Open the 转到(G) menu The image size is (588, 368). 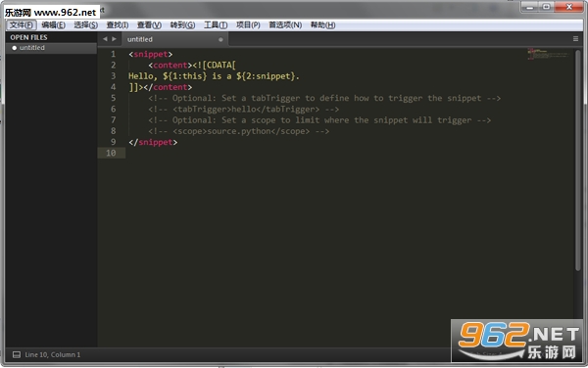click(x=182, y=25)
